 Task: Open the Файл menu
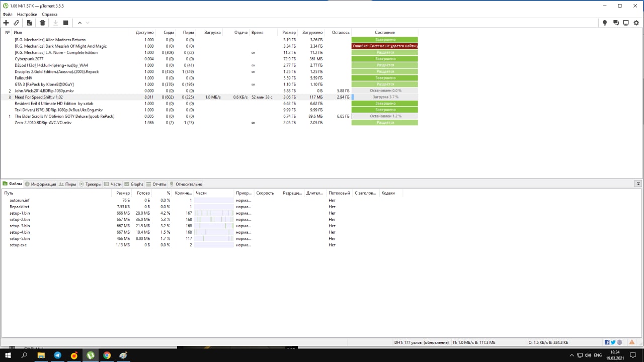pyautogui.click(x=8, y=15)
